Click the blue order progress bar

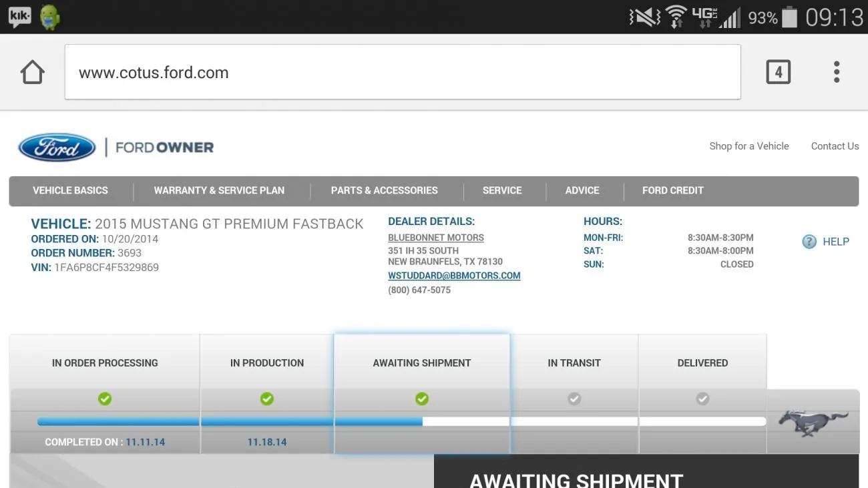[230, 421]
